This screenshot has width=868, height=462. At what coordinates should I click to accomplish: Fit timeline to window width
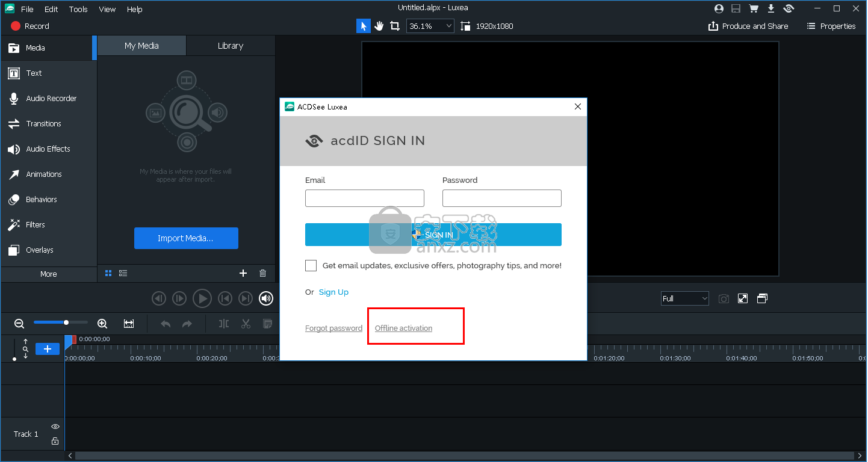click(129, 324)
